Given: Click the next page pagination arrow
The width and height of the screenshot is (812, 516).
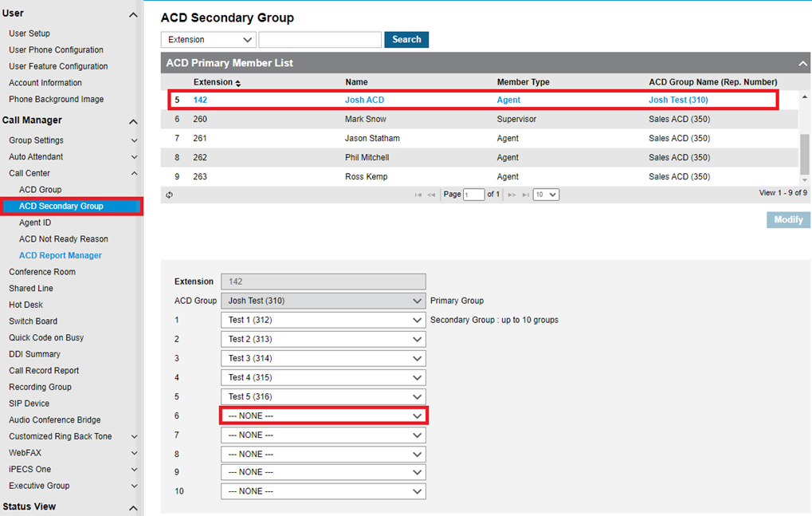Looking at the screenshot, I should [x=512, y=195].
